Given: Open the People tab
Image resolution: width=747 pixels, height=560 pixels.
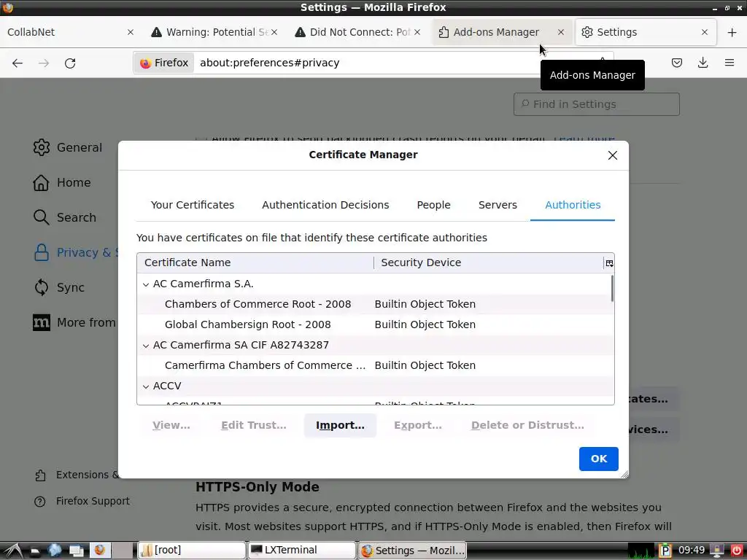Looking at the screenshot, I should [x=433, y=205].
